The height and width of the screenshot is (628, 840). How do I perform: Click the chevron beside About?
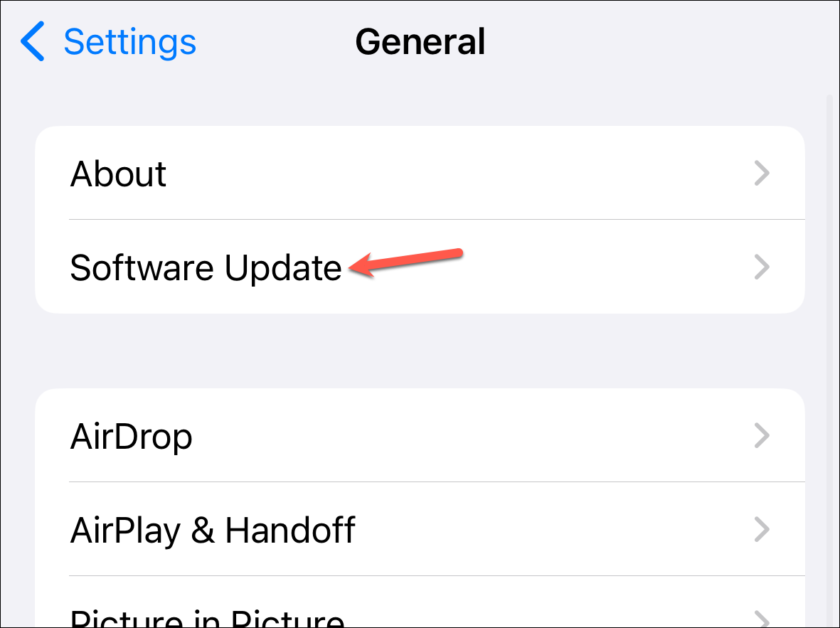click(x=762, y=173)
